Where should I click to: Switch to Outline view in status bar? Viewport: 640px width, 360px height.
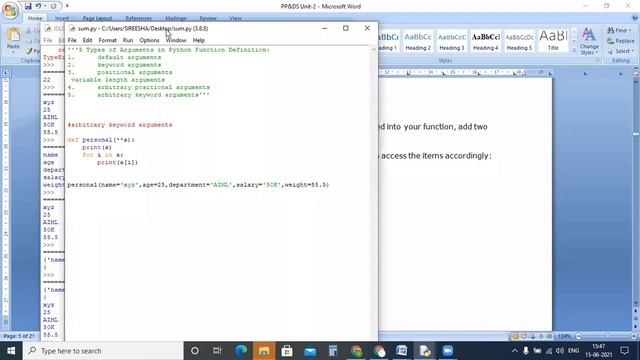click(541, 336)
